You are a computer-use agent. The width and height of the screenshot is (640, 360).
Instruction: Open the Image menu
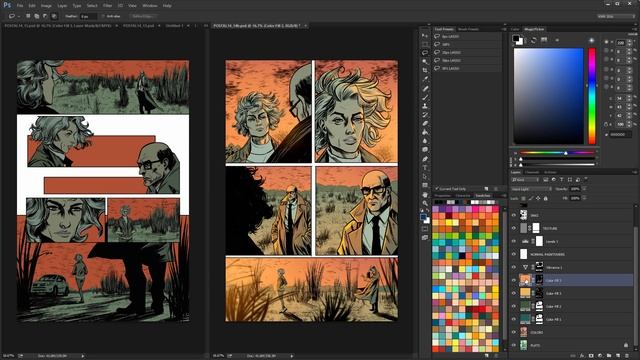tap(46, 6)
